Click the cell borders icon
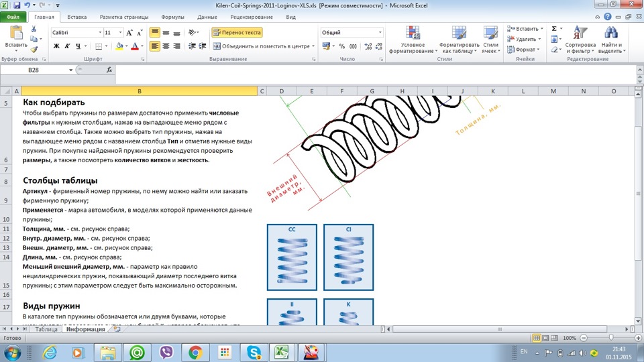Screen dimensions: 644x362 click(99, 46)
